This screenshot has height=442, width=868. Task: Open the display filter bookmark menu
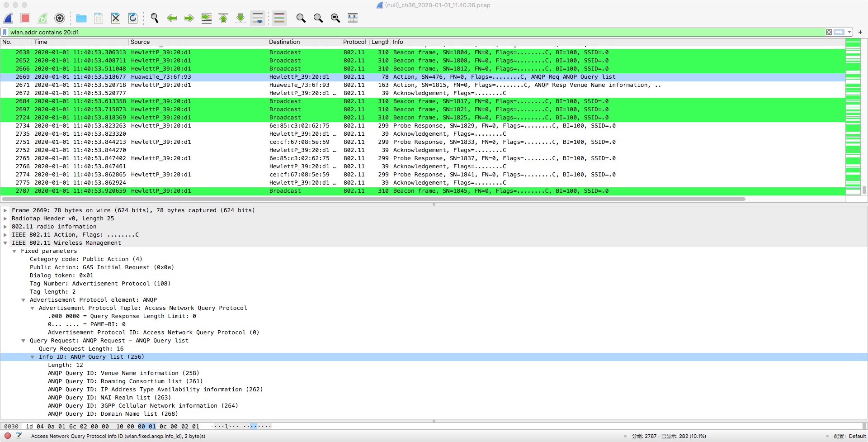5,32
